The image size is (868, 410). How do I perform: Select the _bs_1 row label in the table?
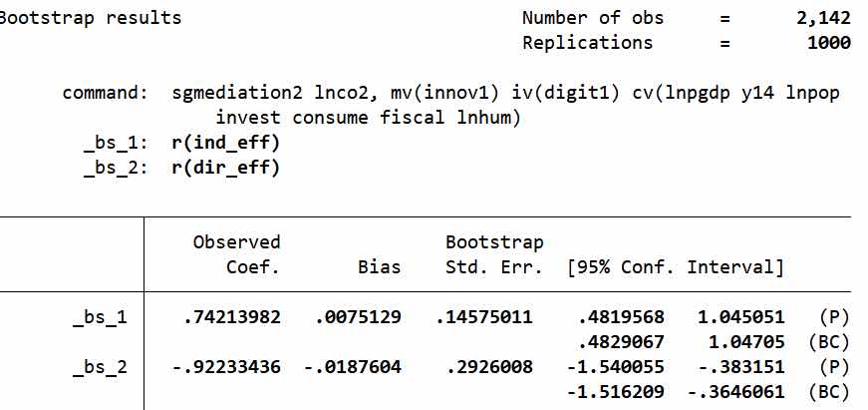(100, 318)
